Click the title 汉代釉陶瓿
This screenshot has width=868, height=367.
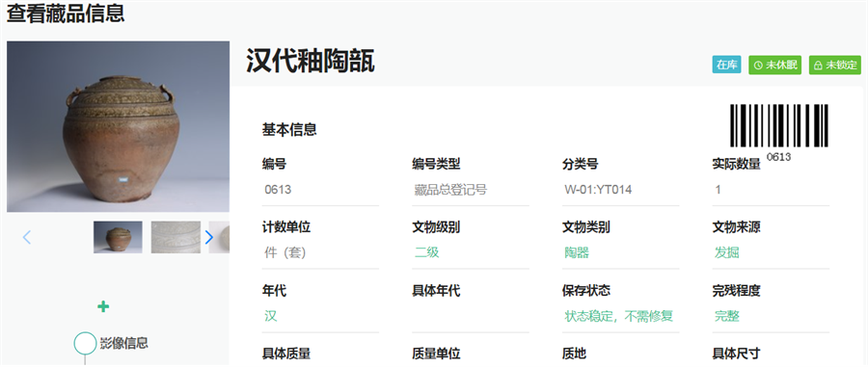[x=310, y=61]
